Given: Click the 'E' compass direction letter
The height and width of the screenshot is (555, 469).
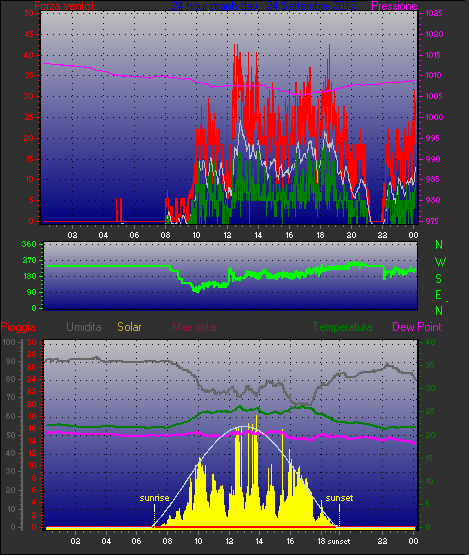Looking at the screenshot, I should pos(438,295).
